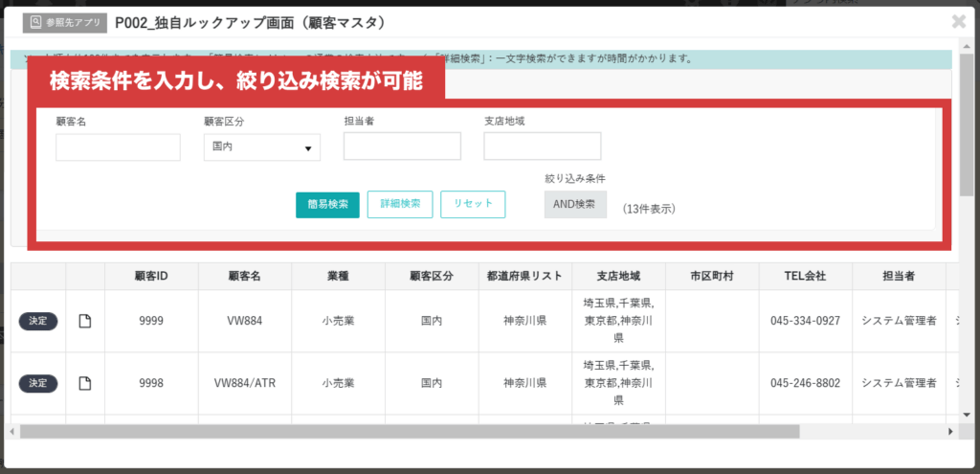Open the document icon for customer 9999

[85, 322]
